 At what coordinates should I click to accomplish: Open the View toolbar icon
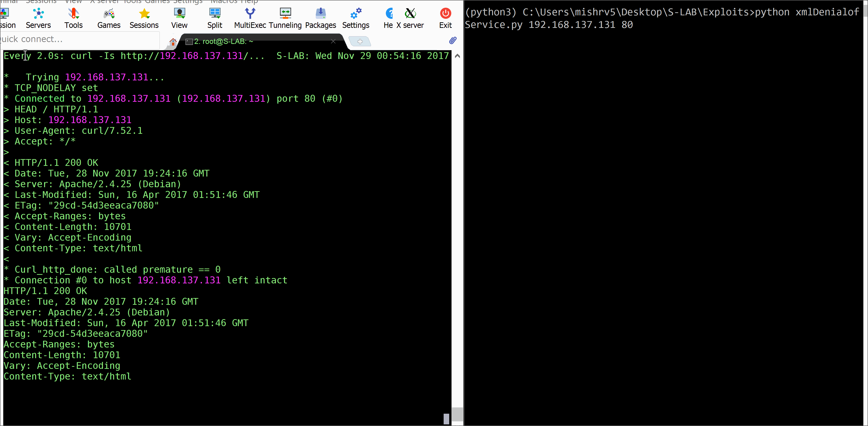click(179, 13)
